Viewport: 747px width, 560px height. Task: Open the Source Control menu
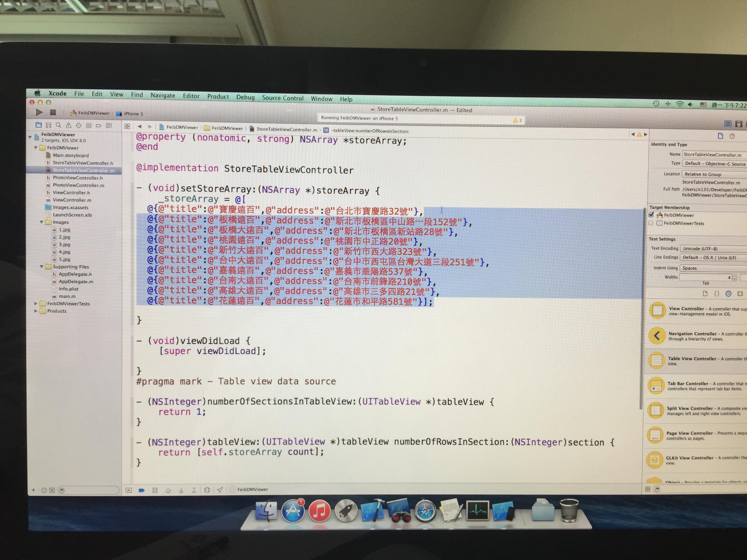point(283,98)
